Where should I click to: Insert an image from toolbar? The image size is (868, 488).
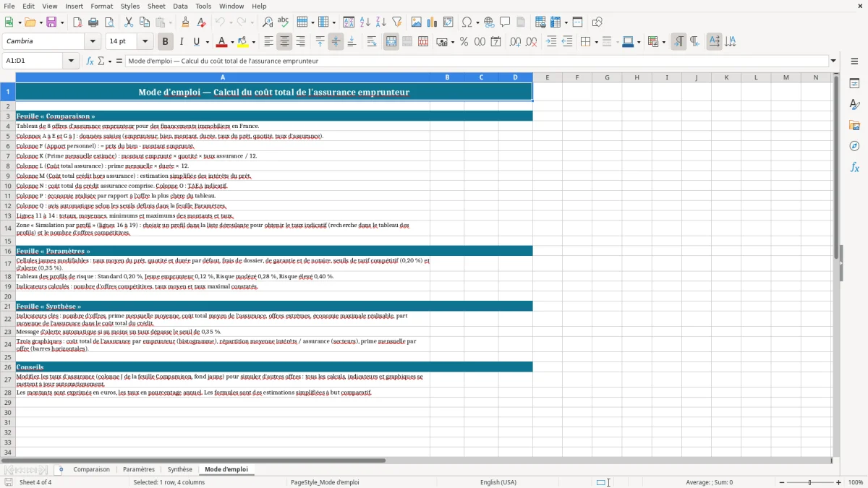tap(417, 22)
